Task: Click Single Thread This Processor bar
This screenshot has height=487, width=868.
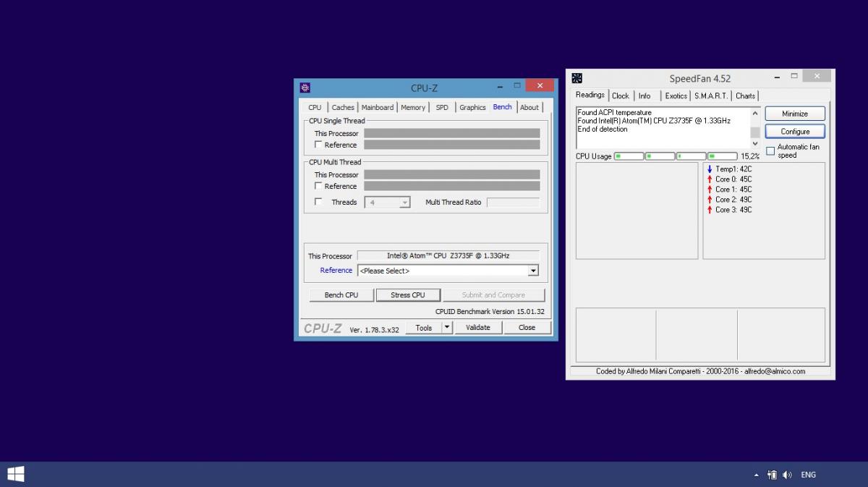Action: coord(452,133)
